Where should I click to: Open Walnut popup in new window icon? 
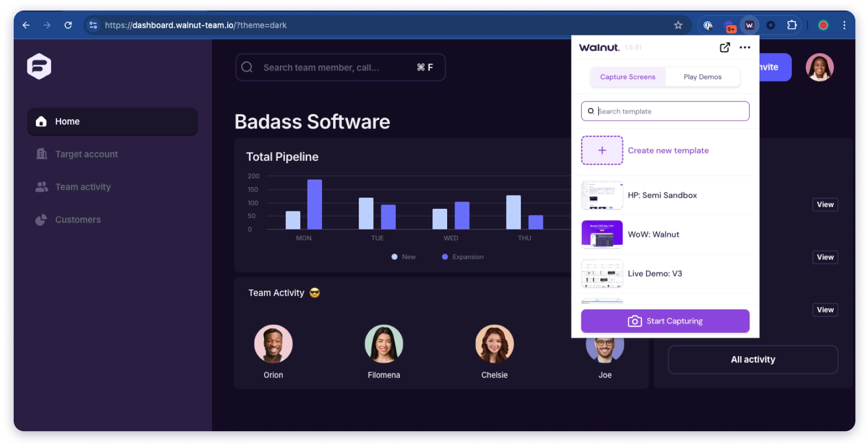(x=725, y=47)
